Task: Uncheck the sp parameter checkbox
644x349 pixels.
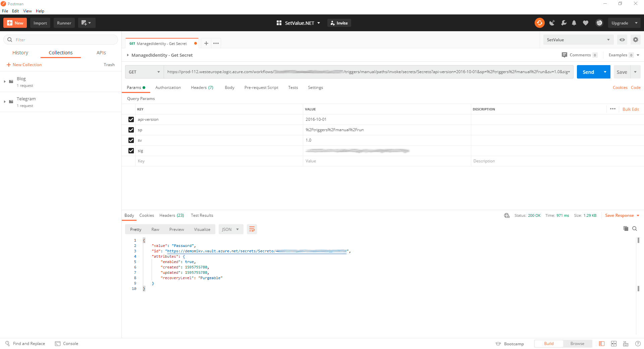Action: pos(131,130)
